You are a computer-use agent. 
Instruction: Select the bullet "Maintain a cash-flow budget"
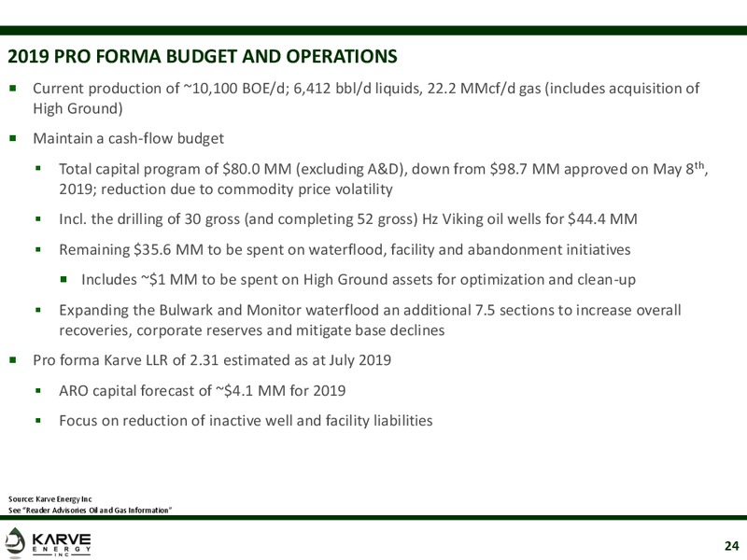128,138
